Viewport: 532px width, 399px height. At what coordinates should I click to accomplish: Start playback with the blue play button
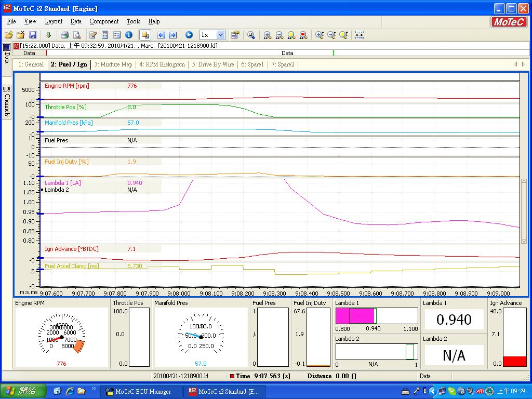(189, 35)
